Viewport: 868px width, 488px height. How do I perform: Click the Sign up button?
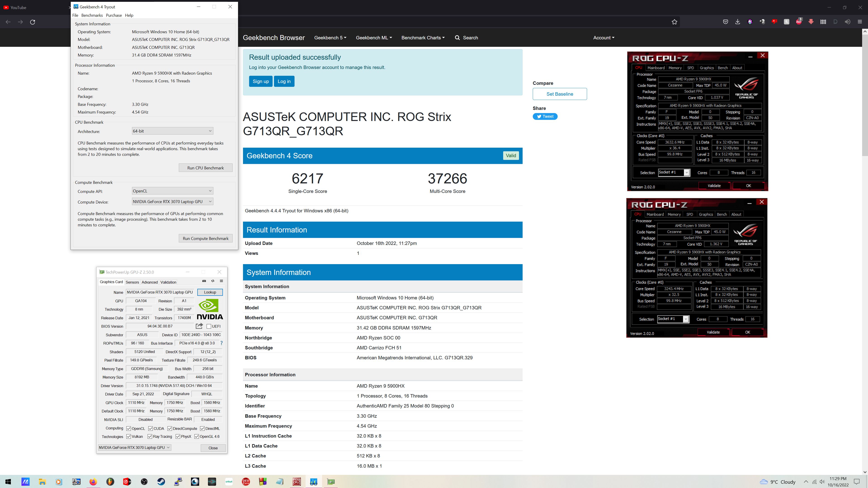pyautogui.click(x=261, y=81)
